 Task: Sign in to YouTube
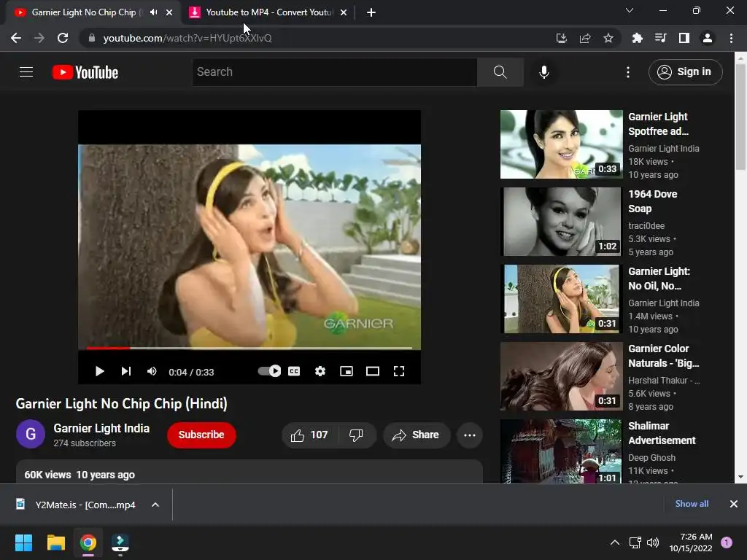pyautogui.click(x=685, y=72)
